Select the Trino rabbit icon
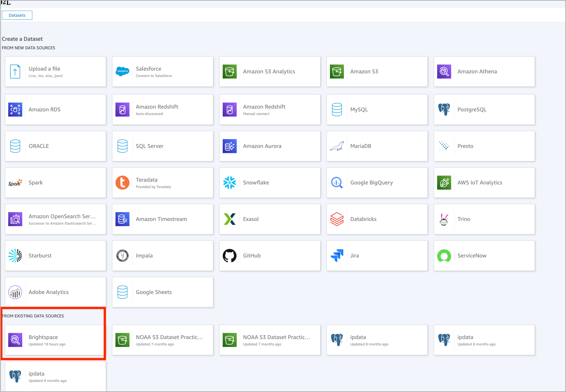 (x=444, y=219)
